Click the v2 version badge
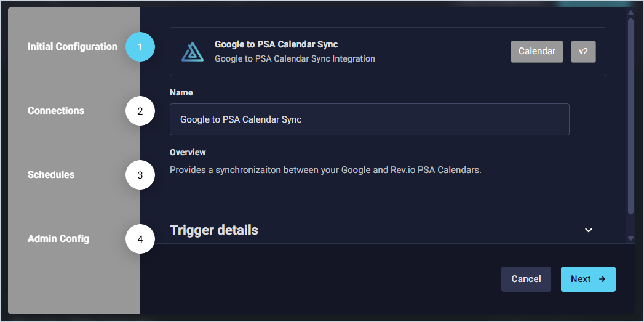 tap(583, 52)
